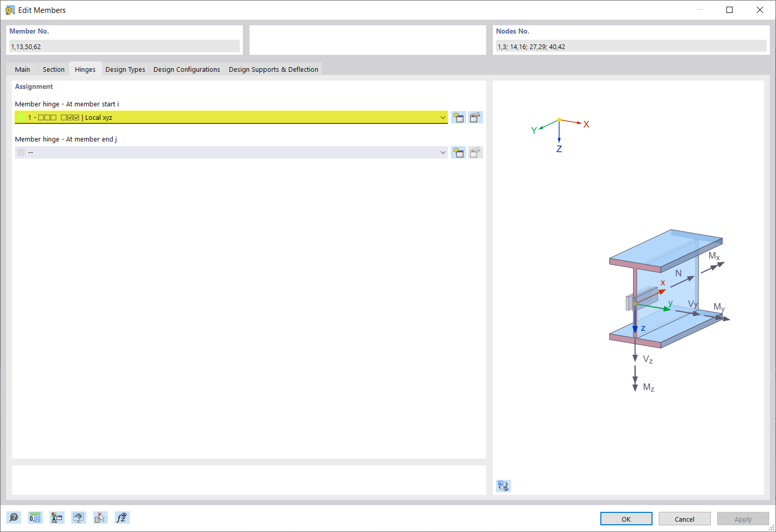Screen dimensions: 776x532
Task: Open Design Supports & Deflection tab
Action: pos(273,69)
